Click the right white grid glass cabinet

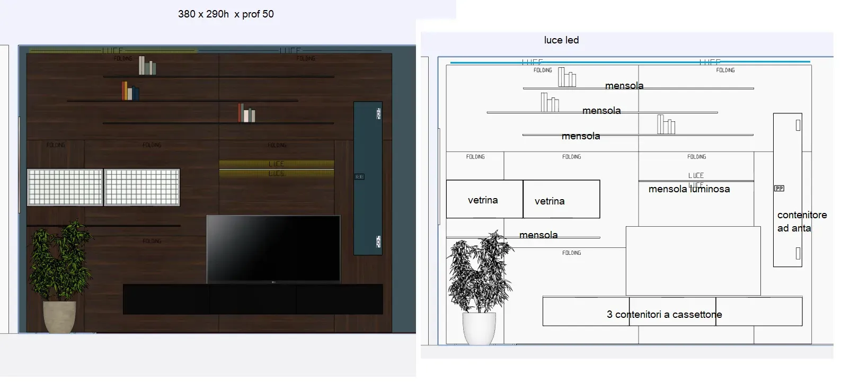pos(142,187)
